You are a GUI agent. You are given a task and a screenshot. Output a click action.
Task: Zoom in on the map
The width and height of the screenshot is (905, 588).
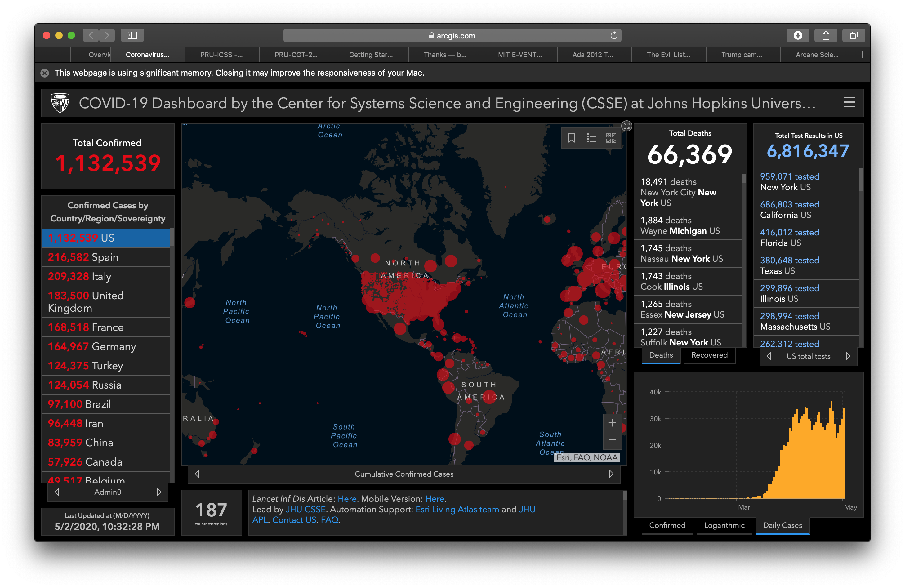click(x=612, y=423)
